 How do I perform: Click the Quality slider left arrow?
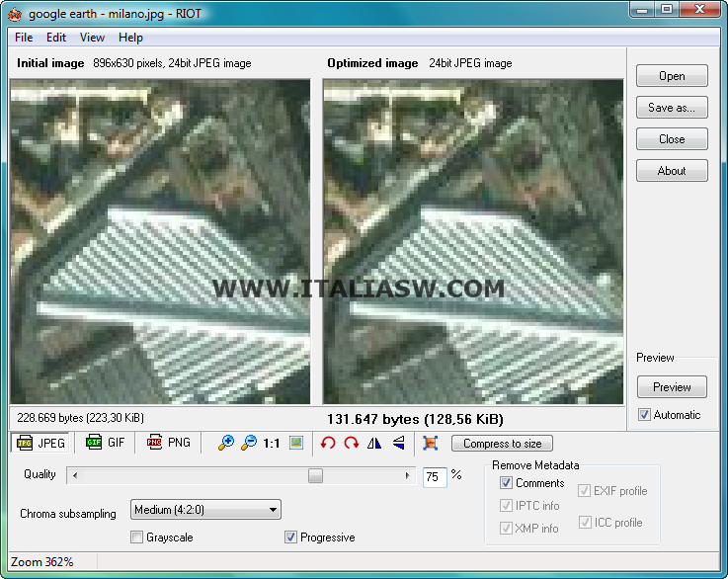coord(75,475)
